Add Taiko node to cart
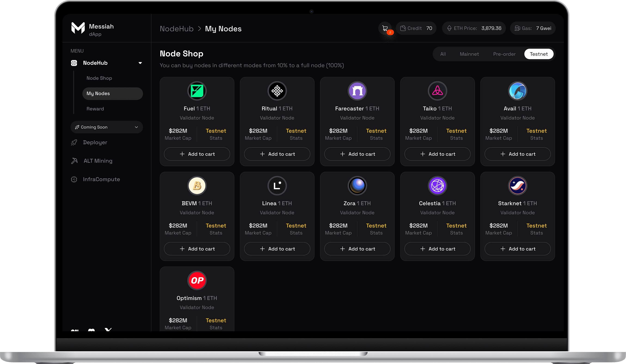 [x=437, y=154]
